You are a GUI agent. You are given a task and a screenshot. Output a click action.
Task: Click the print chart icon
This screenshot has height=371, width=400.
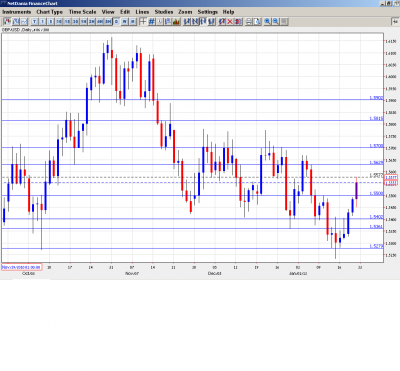pyautogui.click(x=249, y=22)
